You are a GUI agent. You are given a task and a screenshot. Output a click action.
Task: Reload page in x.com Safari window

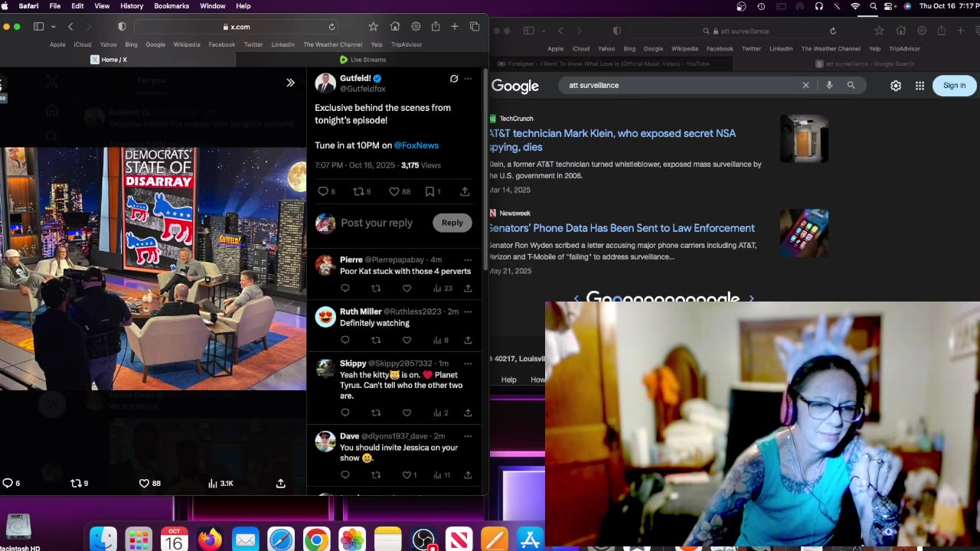[332, 27]
